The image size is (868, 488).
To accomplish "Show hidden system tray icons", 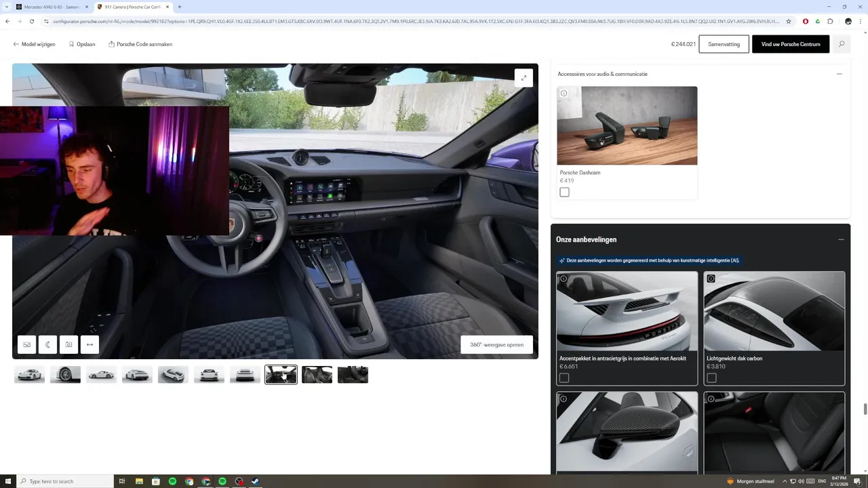I will tap(785, 481).
